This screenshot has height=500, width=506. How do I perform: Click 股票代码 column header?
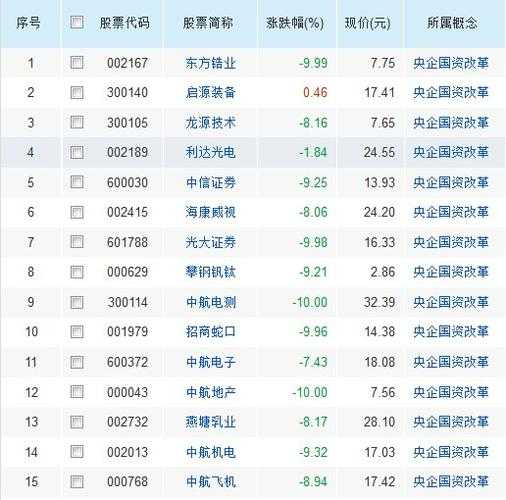pos(125,23)
